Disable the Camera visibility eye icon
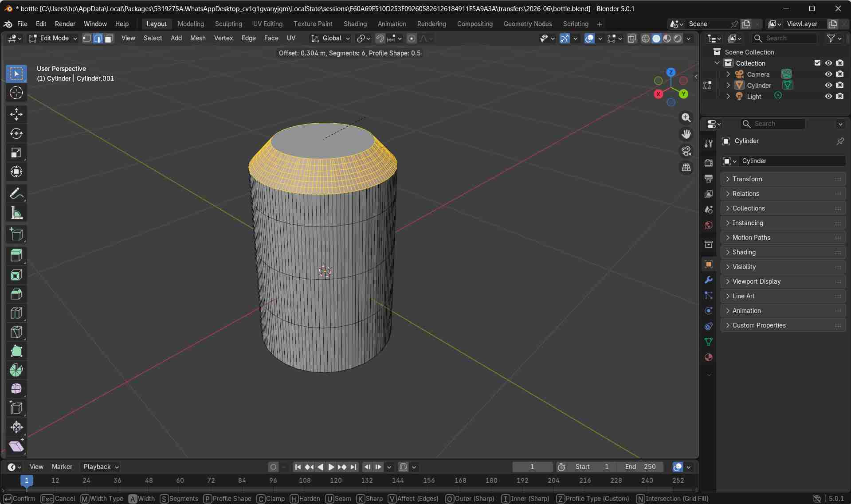 pyautogui.click(x=829, y=74)
